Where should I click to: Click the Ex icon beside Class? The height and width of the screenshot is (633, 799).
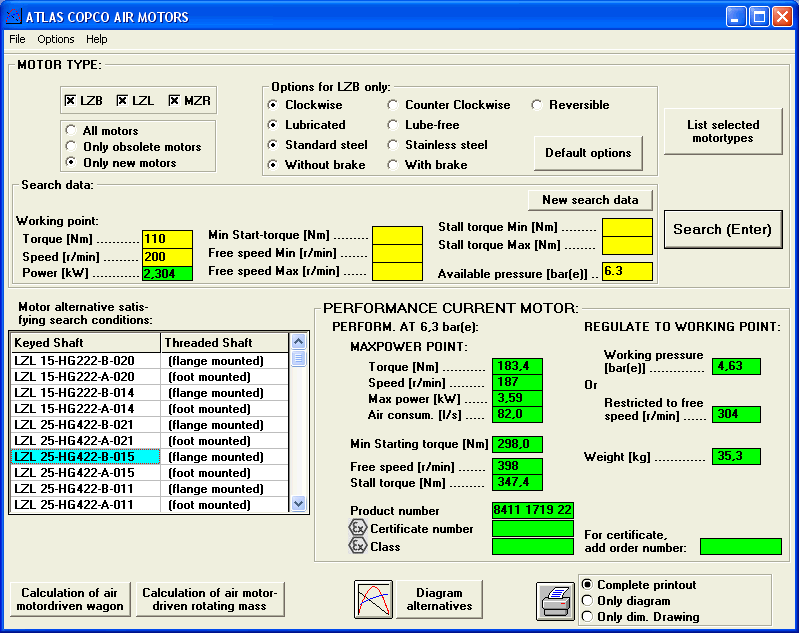[358, 546]
